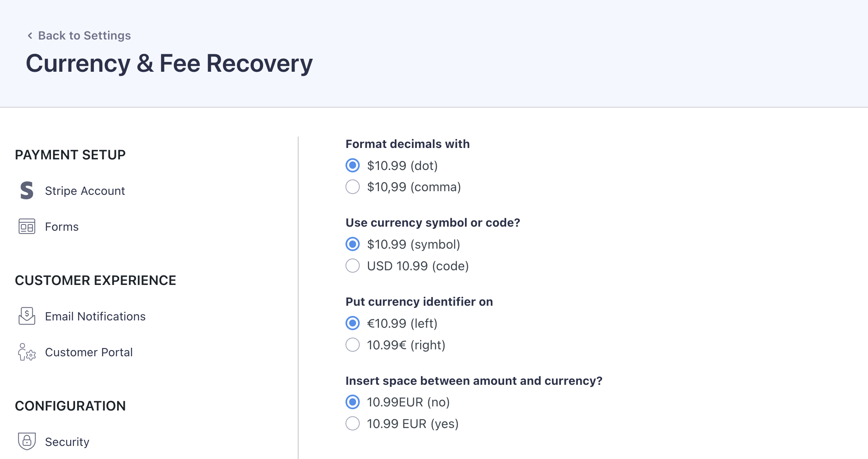The image size is (868, 459).
Task: Select 10.99€ (right) currency position
Action: coord(353,345)
